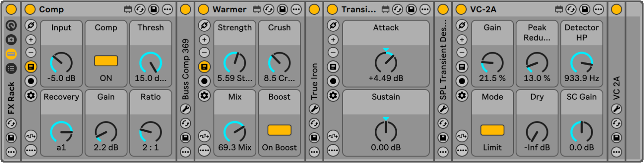Deactivate the Warmer rack

tap(204, 9)
